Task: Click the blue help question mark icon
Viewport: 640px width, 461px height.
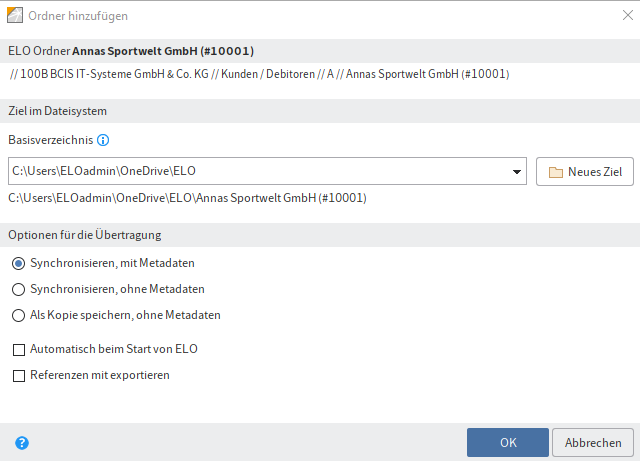Action: pyautogui.click(x=22, y=443)
